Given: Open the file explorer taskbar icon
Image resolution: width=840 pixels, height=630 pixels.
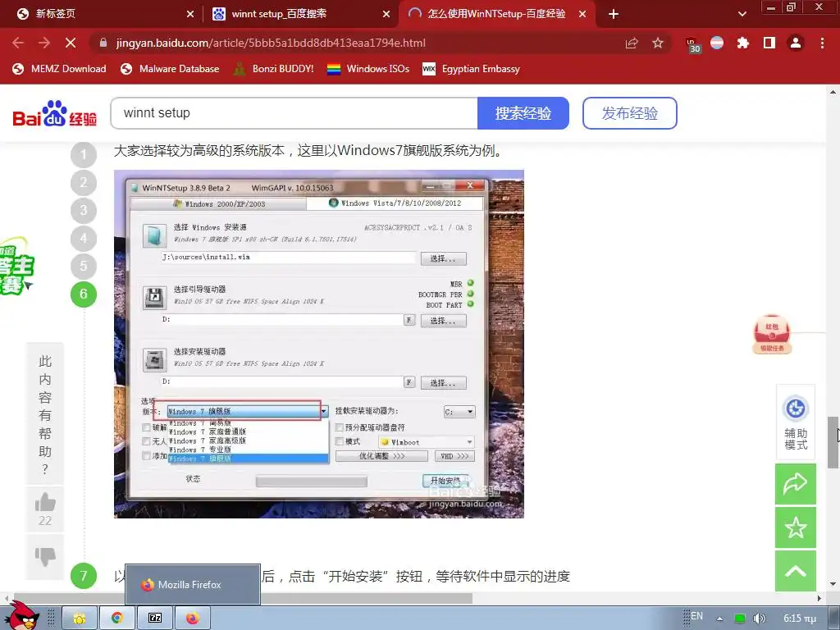Looking at the screenshot, I should tap(80, 618).
